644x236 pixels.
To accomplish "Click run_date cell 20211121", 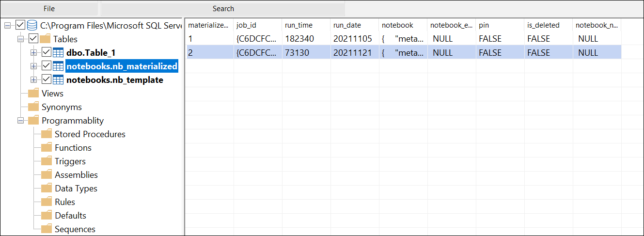I will point(355,52).
